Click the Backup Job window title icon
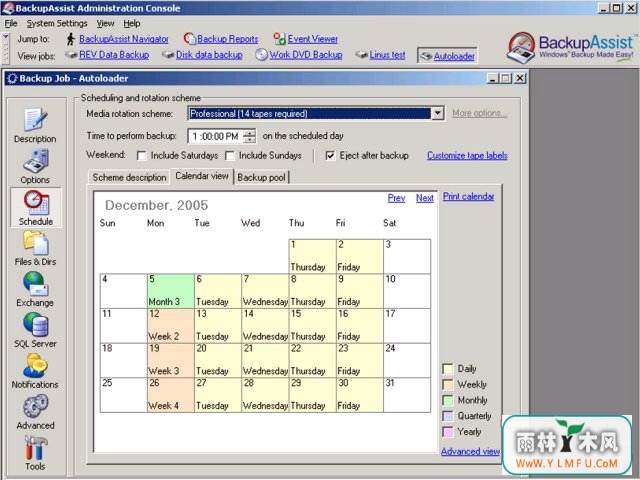 12,78
